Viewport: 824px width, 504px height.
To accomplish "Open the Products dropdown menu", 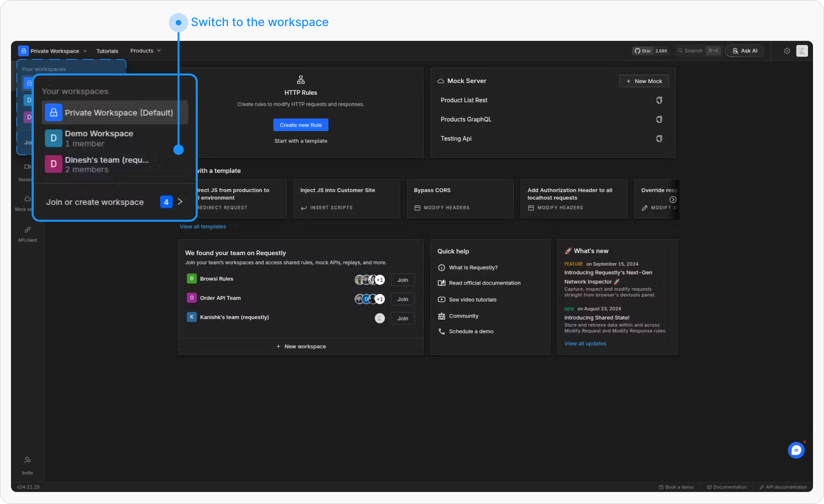I will (x=145, y=51).
